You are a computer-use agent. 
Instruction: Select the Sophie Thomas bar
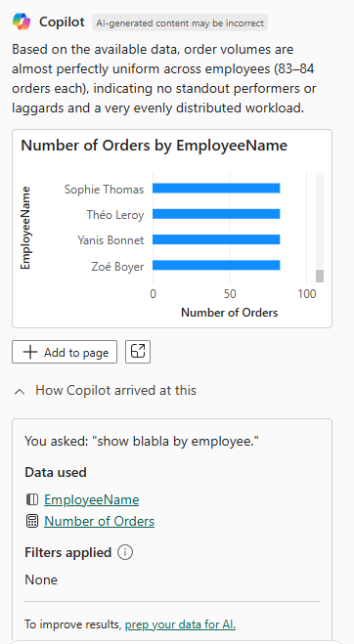[216, 189]
